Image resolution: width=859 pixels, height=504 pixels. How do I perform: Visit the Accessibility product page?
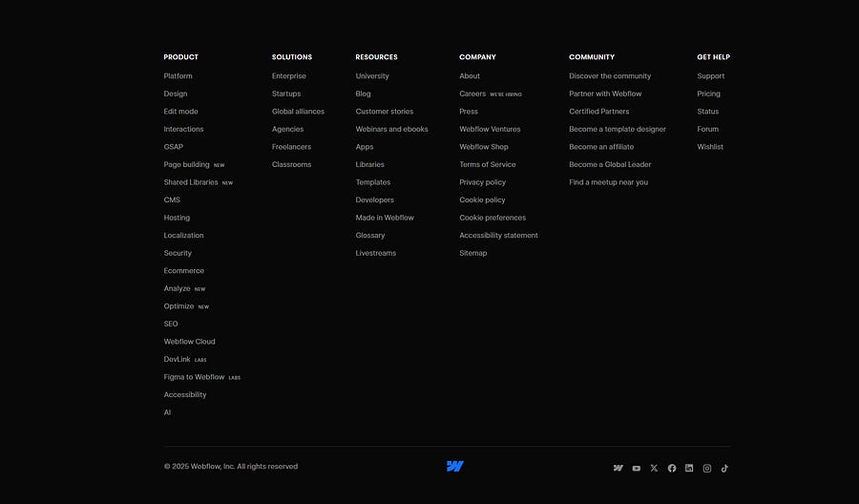pyautogui.click(x=185, y=395)
